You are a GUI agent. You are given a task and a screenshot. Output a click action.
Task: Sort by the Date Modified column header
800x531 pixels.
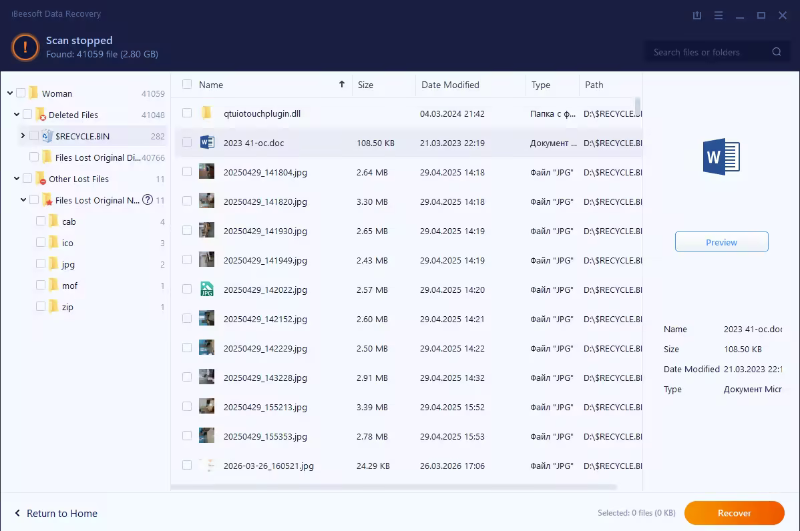450,85
